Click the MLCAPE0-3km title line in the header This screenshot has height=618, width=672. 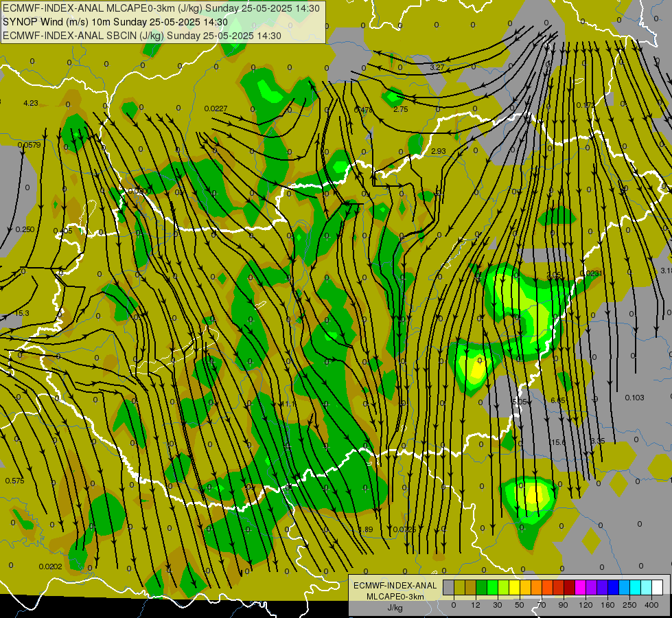point(161,8)
